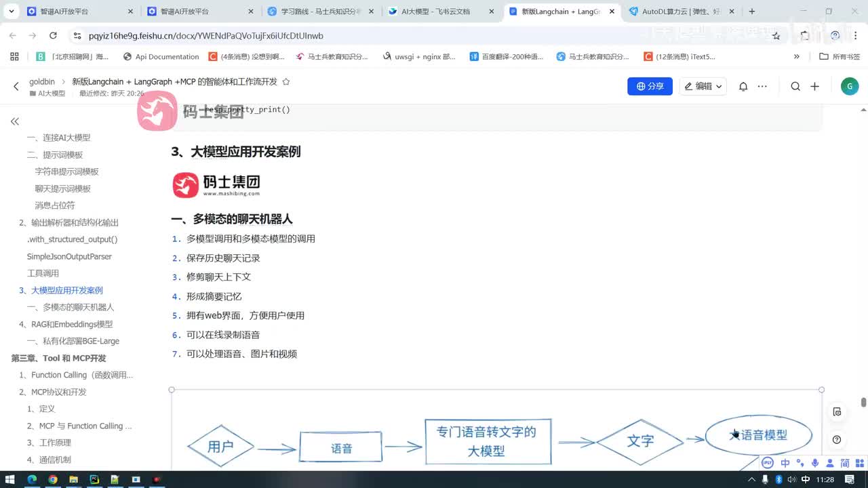Open a new browser tab
This screenshot has height=488, width=868.
(x=751, y=12)
